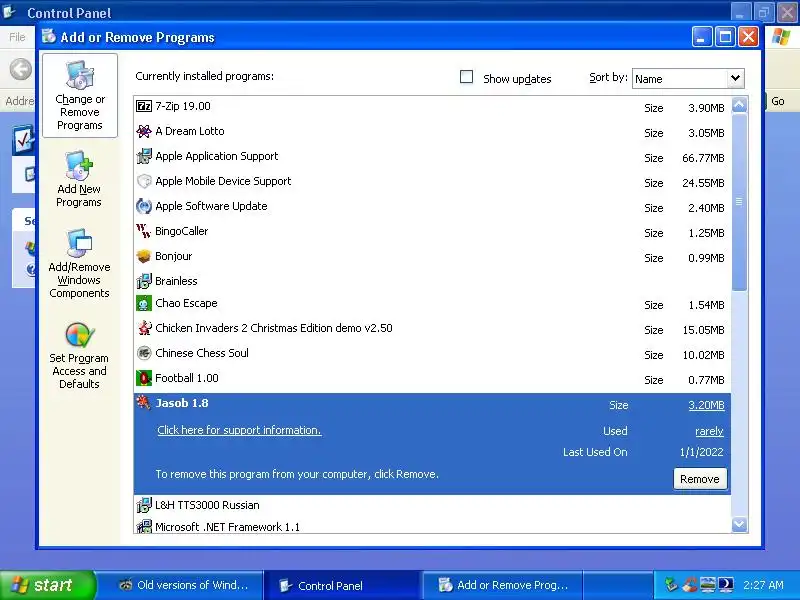This screenshot has height=600, width=800.
Task: Select the Brainless entry
Action: coord(432,281)
